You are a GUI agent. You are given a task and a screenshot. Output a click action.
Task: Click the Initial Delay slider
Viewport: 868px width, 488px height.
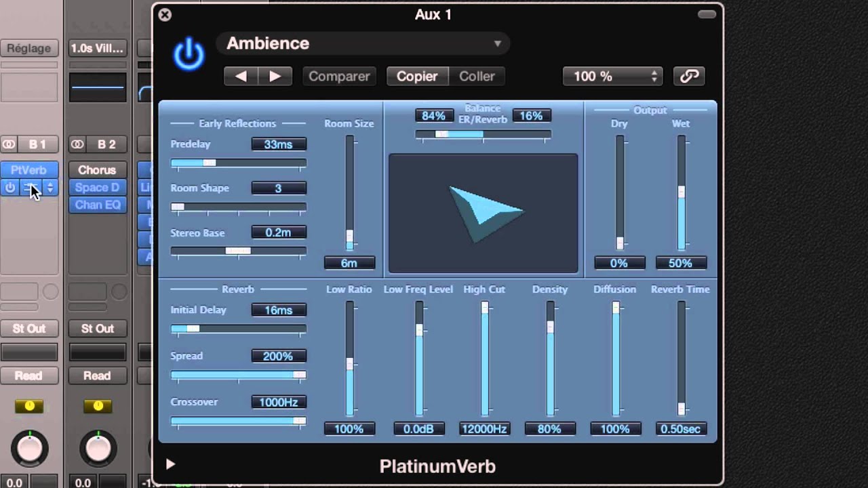pos(238,329)
